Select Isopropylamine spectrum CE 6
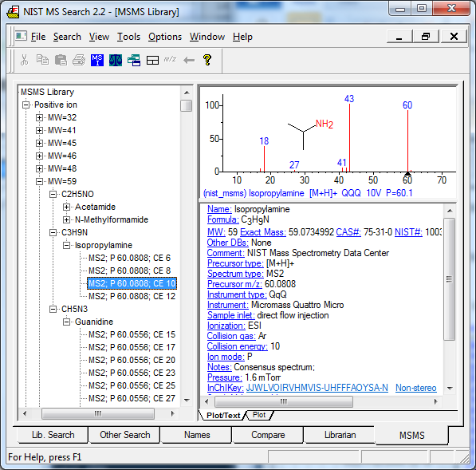The image size is (476, 470). pyautogui.click(x=129, y=258)
